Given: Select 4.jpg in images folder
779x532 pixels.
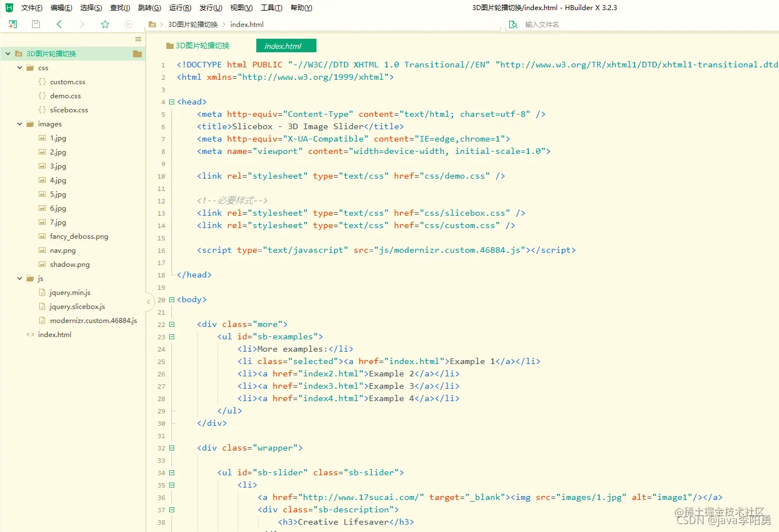Looking at the screenshot, I should (58, 180).
